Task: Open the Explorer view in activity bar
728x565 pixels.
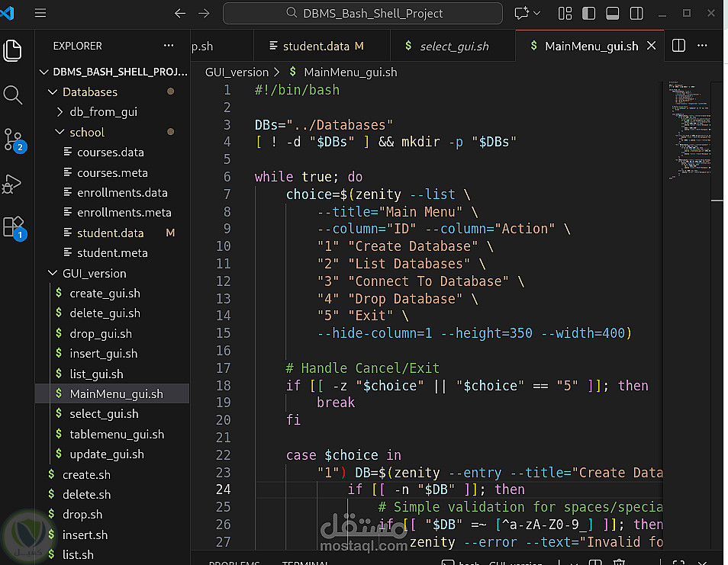Action: 13,50
